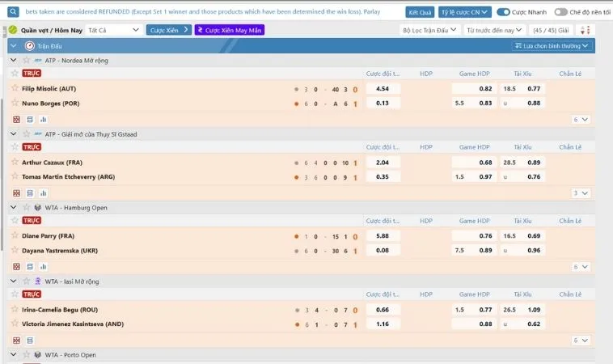Open statistics chart for Misolic vs Borges
Image resolution: width=613 pixels, height=364 pixels.
pos(44,119)
